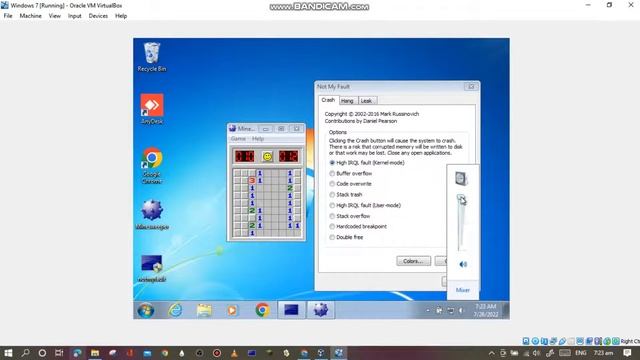Open the Recycle Bin desktop icon
The image size is (640, 360).
pyautogui.click(x=152, y=57)
